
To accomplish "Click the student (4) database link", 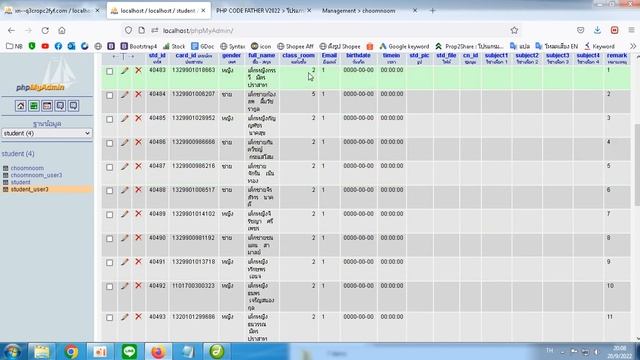I will 18,154.
